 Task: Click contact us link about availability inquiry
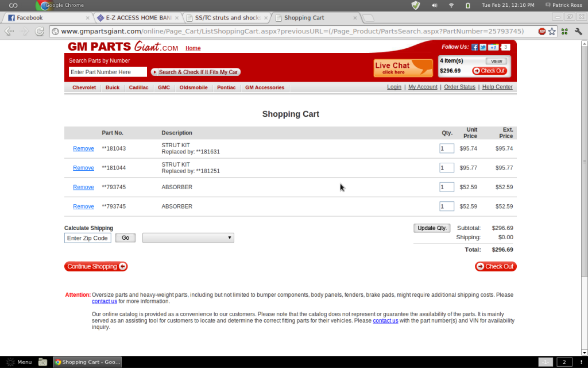tap(385, 321)
